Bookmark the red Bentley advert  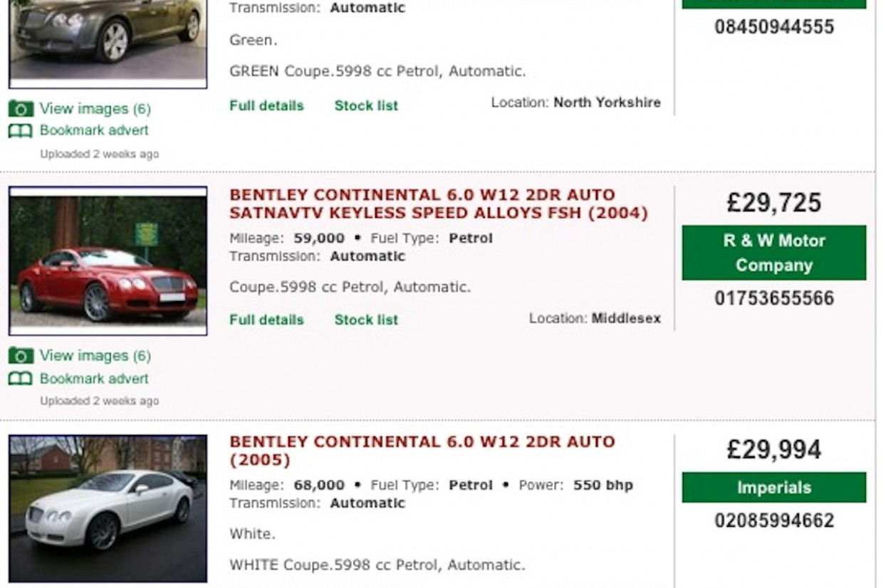point(94,379)
